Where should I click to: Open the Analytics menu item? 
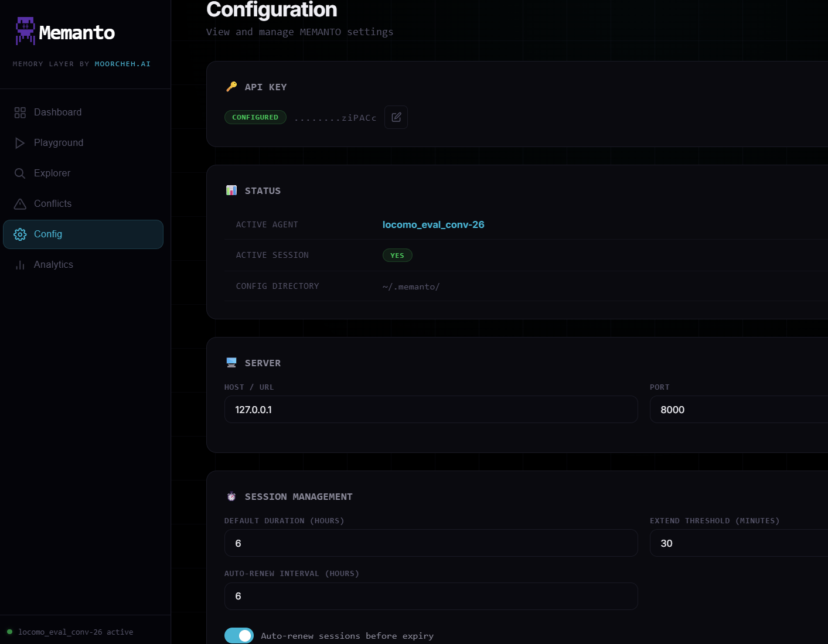[83, 265]
